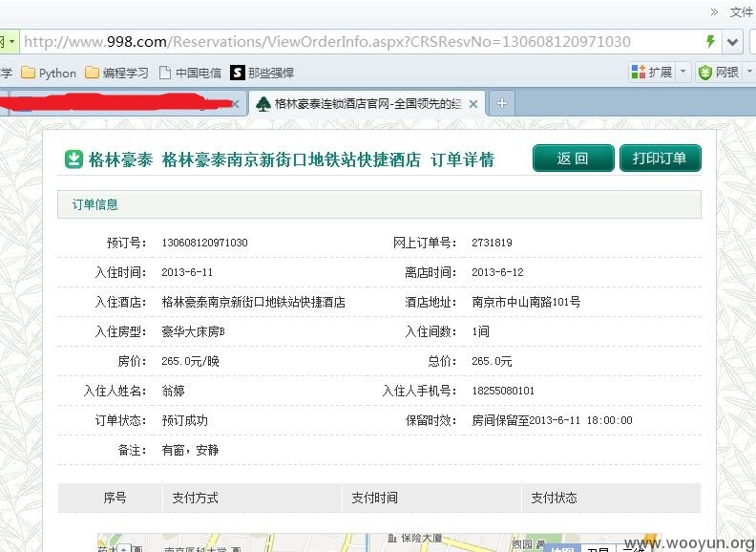Viewport: 756px width, 552px height.
Task: Open the 那些强悍 bookmark
Action: 262,73
